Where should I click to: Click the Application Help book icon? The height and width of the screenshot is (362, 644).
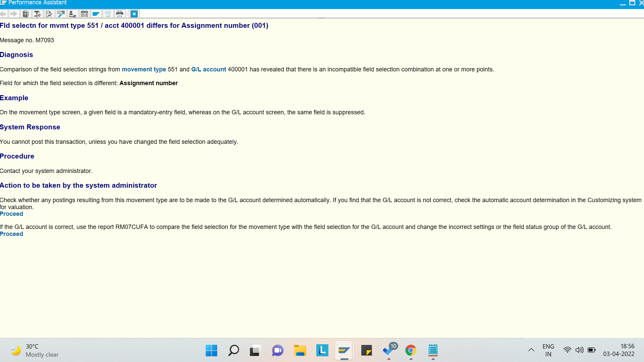pyautogui.click(x=25, y=14)
